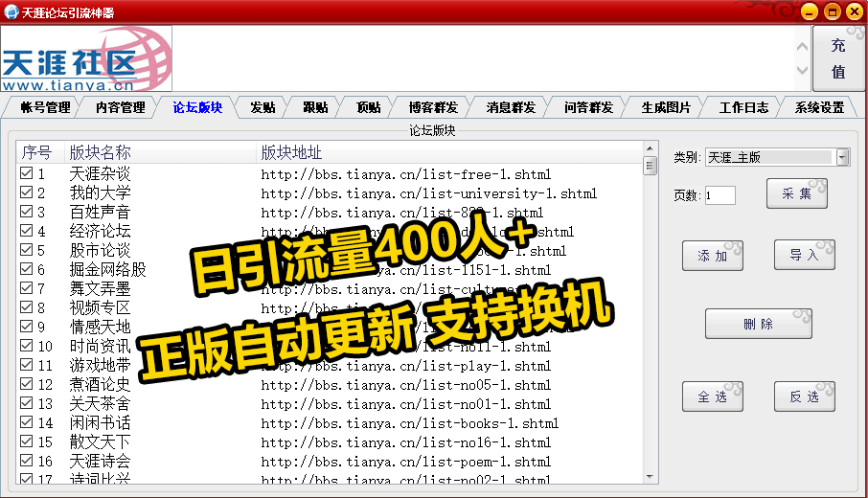
Task: Click the top text area down arrow
Action: (802, 70)
